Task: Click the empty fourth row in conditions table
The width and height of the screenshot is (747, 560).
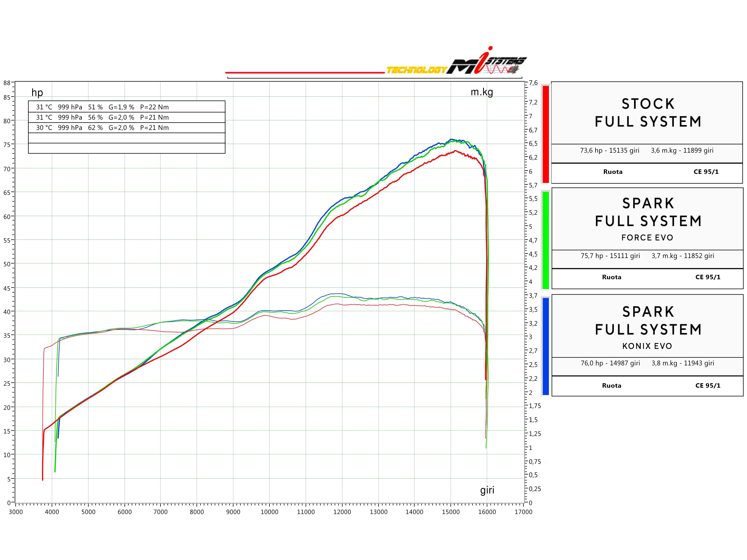Action: [127, 138]
